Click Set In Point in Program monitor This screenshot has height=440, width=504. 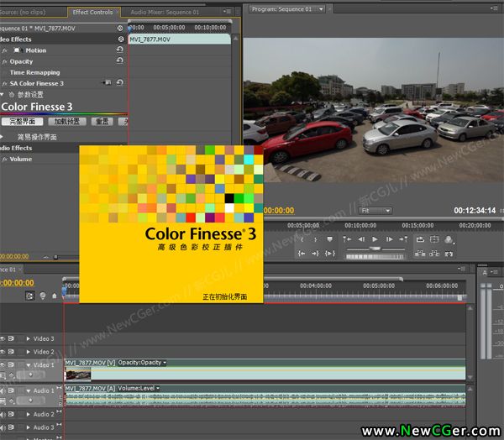pyautogui.click(x=302, y=239)
